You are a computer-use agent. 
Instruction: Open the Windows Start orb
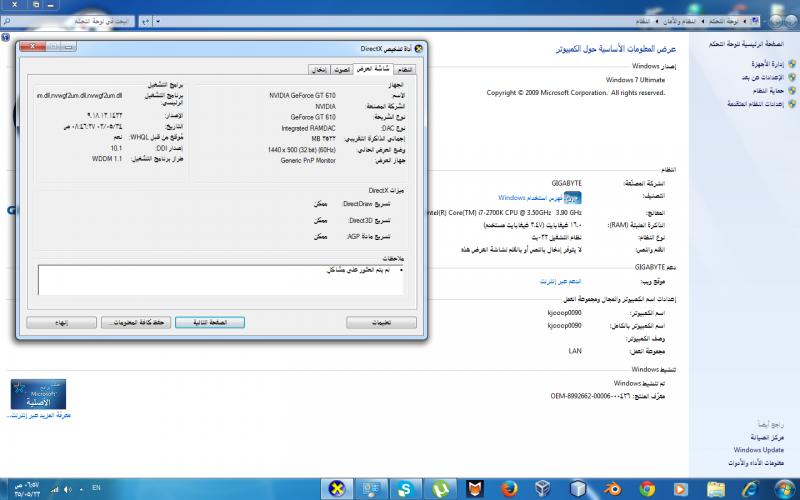coord(785,489)
